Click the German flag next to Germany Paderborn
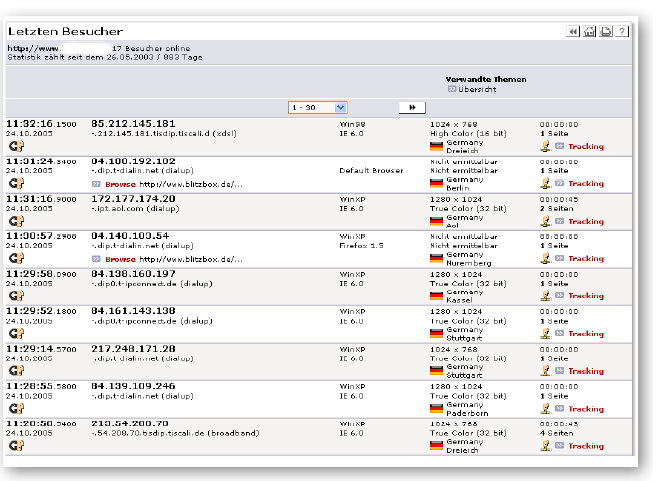659x481 pixels. click(436, 408)
